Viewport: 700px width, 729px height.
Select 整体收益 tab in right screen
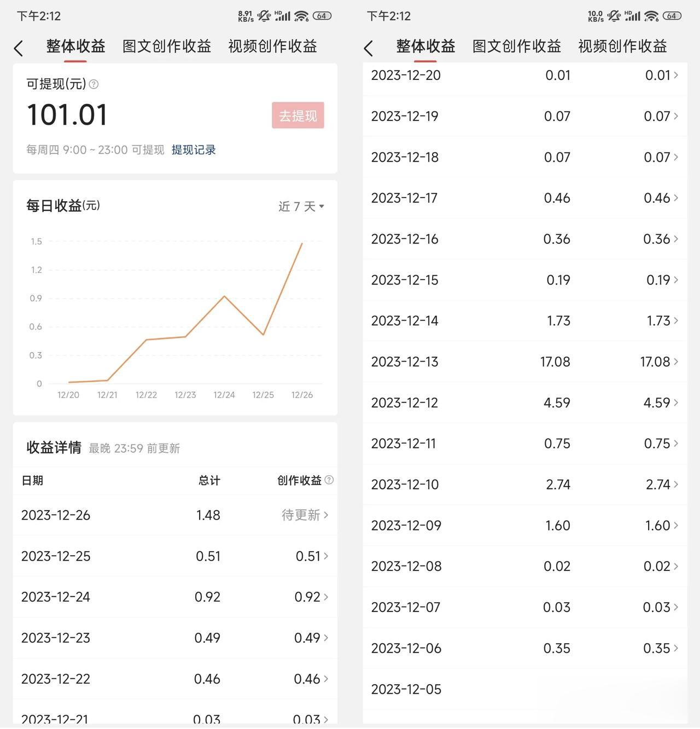425,46
